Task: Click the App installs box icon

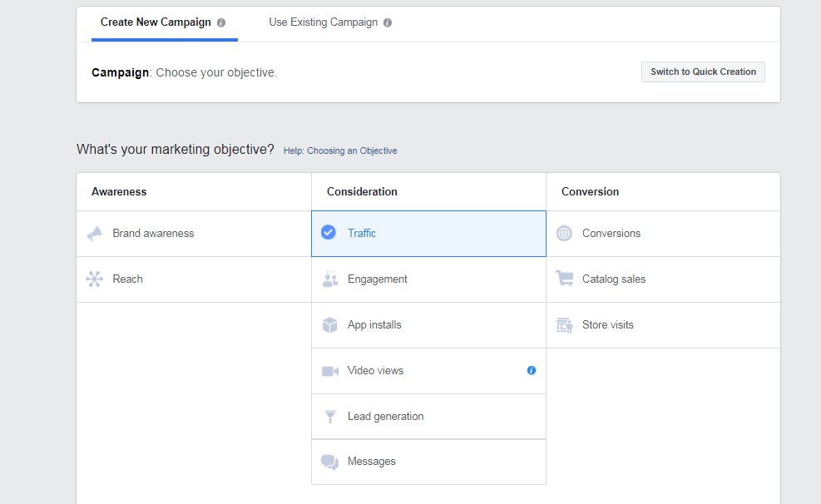Action: pyautogui.click(x=329, y=325)
